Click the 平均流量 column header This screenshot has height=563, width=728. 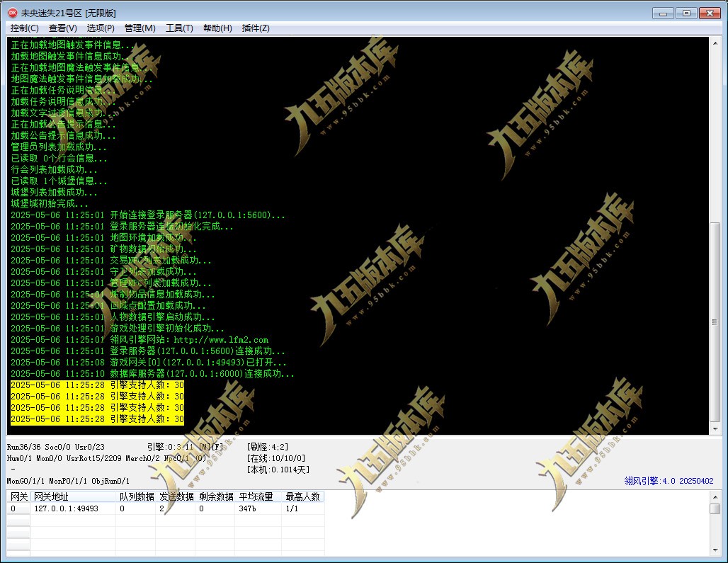click(x=258, y=496)
